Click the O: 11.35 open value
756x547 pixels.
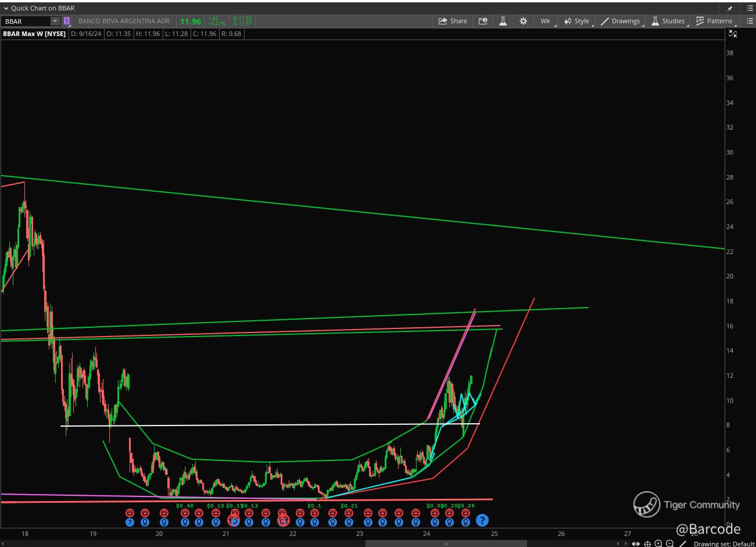(x=118, y=34)
